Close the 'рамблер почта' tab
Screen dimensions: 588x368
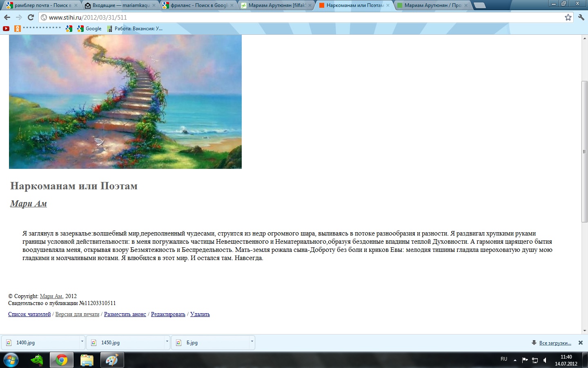click(76, 5)
